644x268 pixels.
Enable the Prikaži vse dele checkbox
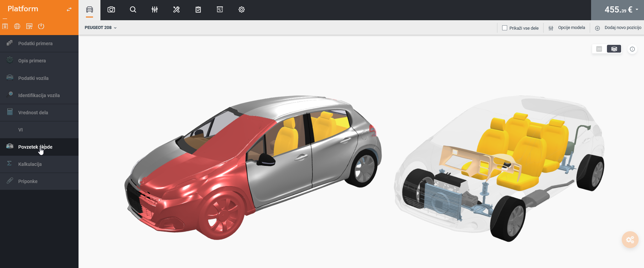(x=504, y=28)
